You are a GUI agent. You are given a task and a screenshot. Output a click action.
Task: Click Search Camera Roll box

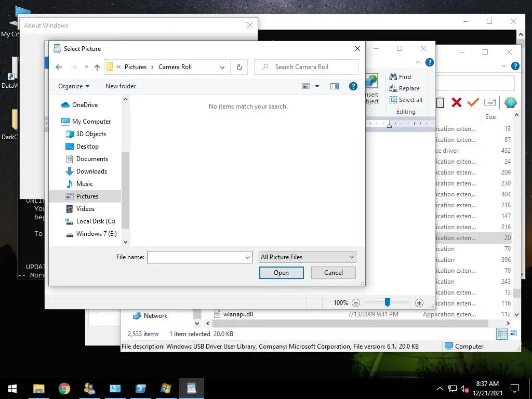tap(307, 67)
